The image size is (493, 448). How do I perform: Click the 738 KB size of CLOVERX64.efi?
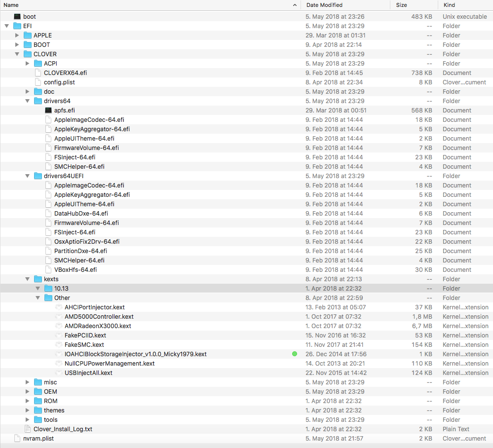click(421, 73)
